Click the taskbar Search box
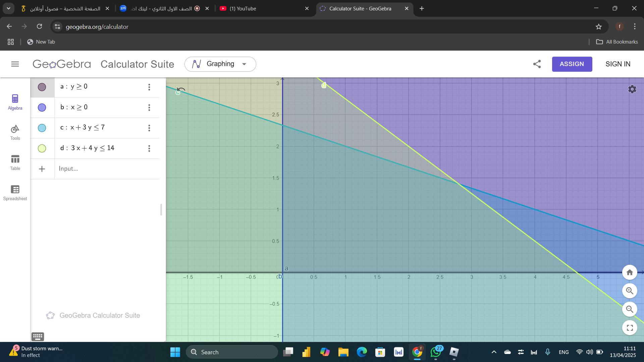The height and width of the screenshot is (362, 644). (x=232, y=352)
